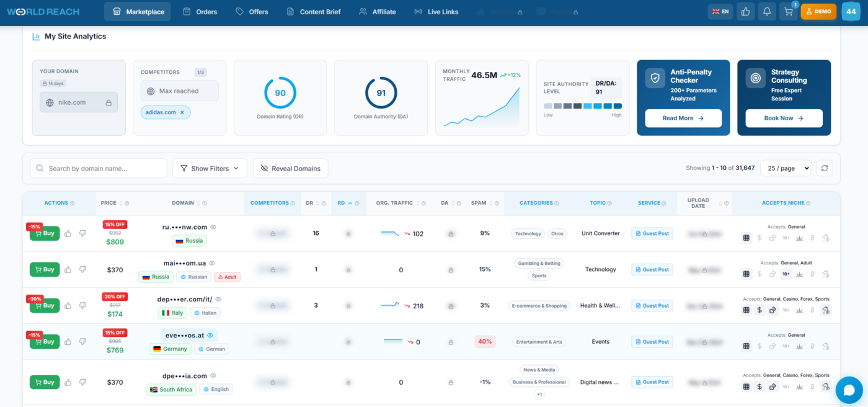Open the Marketplace tab
Screen dimensions: 868x407
[x=138, y=12]
